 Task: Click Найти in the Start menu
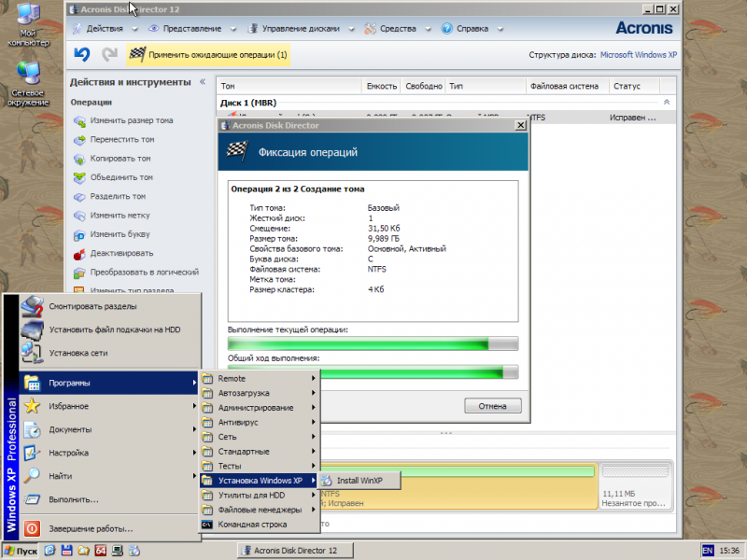click(x=109, y=476)
